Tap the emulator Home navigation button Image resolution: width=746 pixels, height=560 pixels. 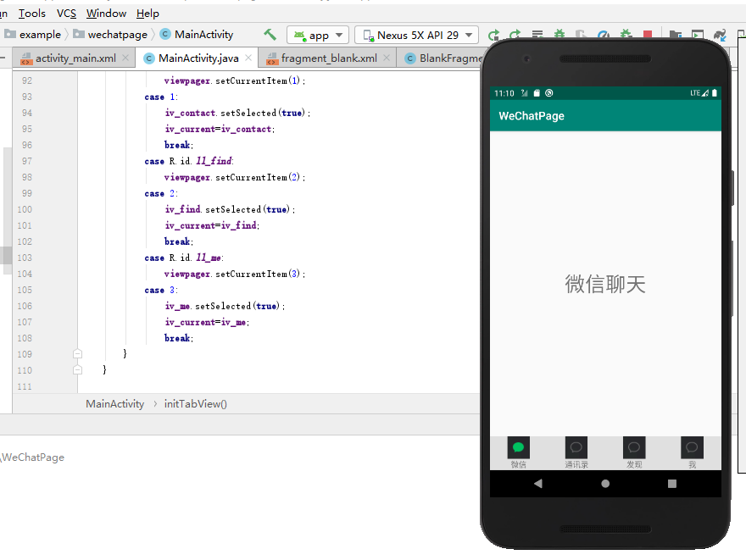click(605, 484)
